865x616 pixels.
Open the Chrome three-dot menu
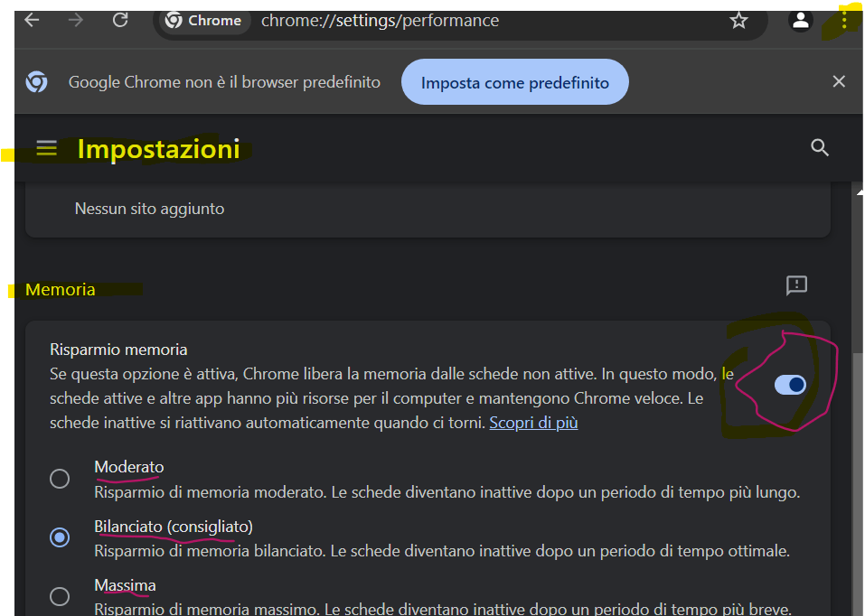point(844,20)
